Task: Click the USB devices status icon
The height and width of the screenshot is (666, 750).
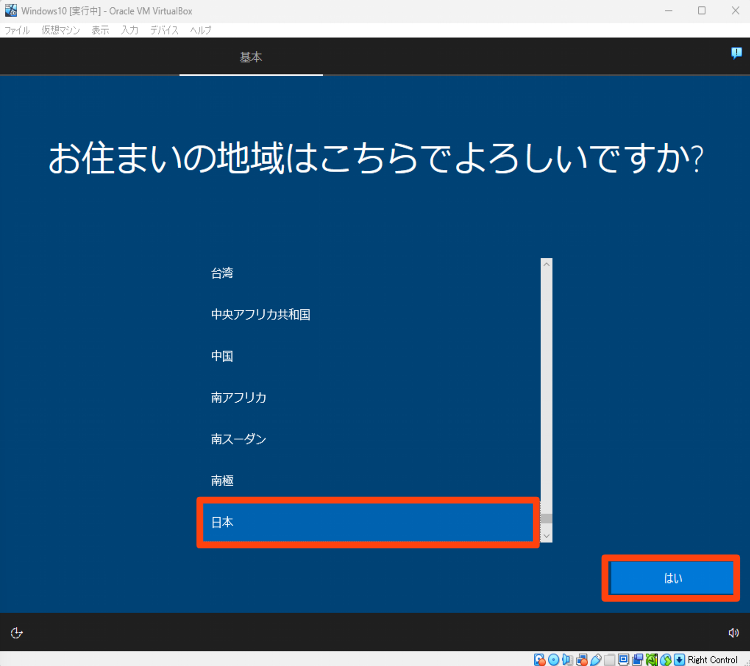Action: 596,659
